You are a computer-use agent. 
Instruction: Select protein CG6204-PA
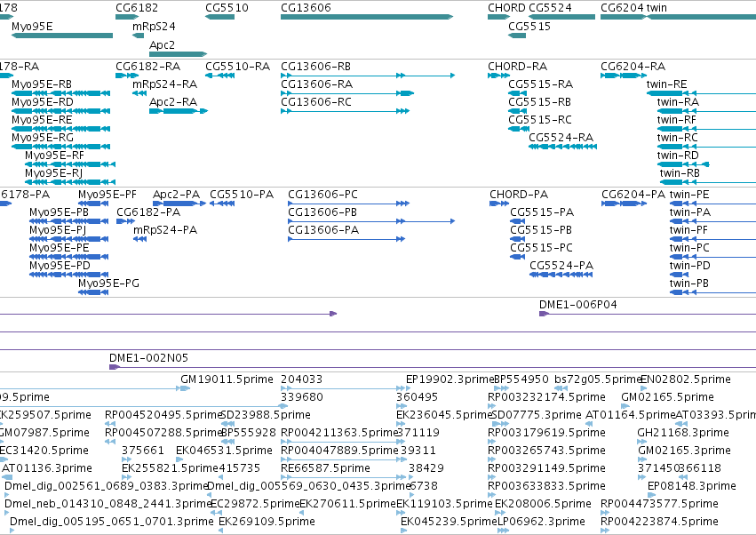point(633,195)
